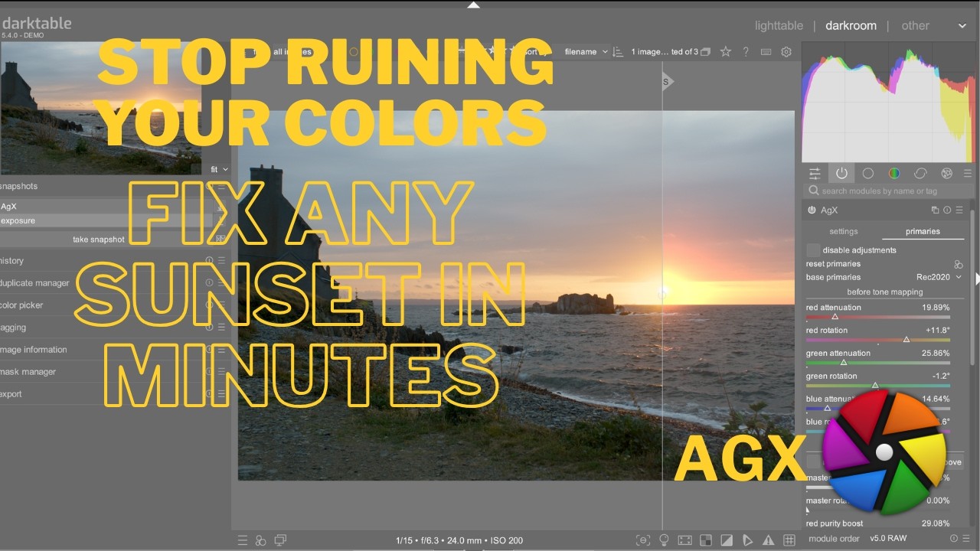The width and height of the screenshot is (980, 551).
Task: Show quick access panel modules group
Action: pos(815,174)
